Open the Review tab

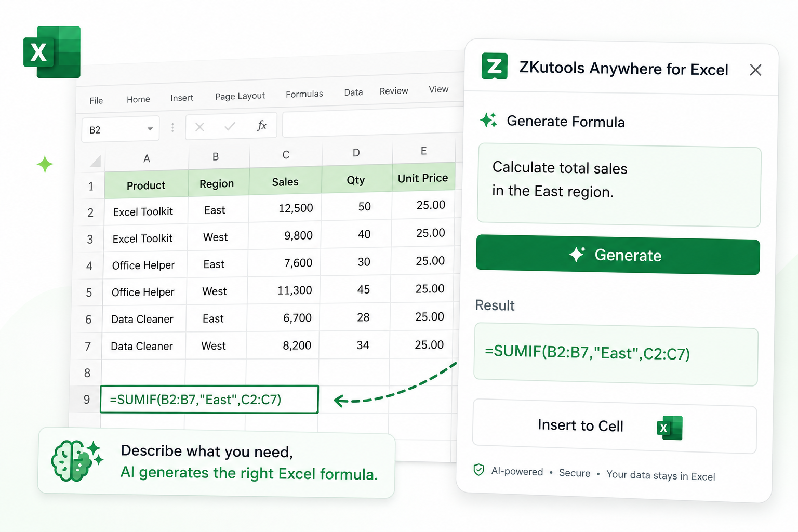click(394, 91)
